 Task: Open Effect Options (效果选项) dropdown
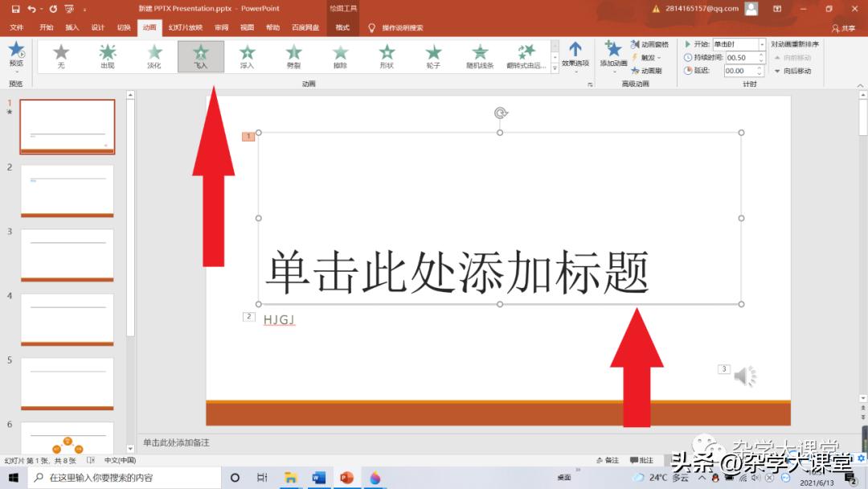[576, 56]
